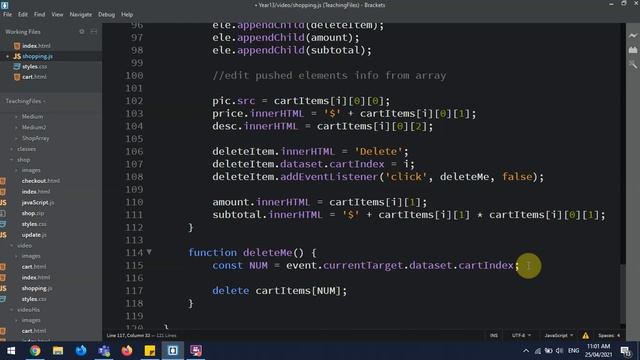Click the Brackets app icon in title bar
Screen dimensions: 640x360
[x=4, y=5]
